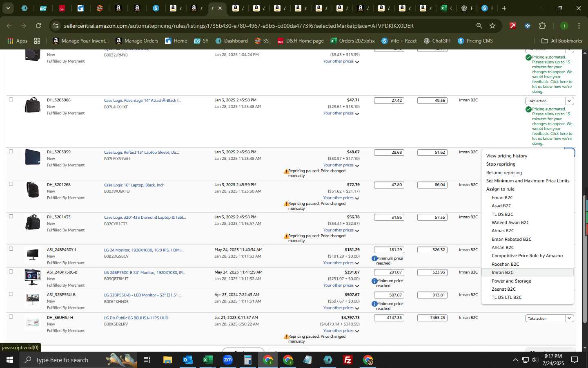Open Outlook from the taskbar
The width and height of the screenshot is (588, 368).
point(187,360)
